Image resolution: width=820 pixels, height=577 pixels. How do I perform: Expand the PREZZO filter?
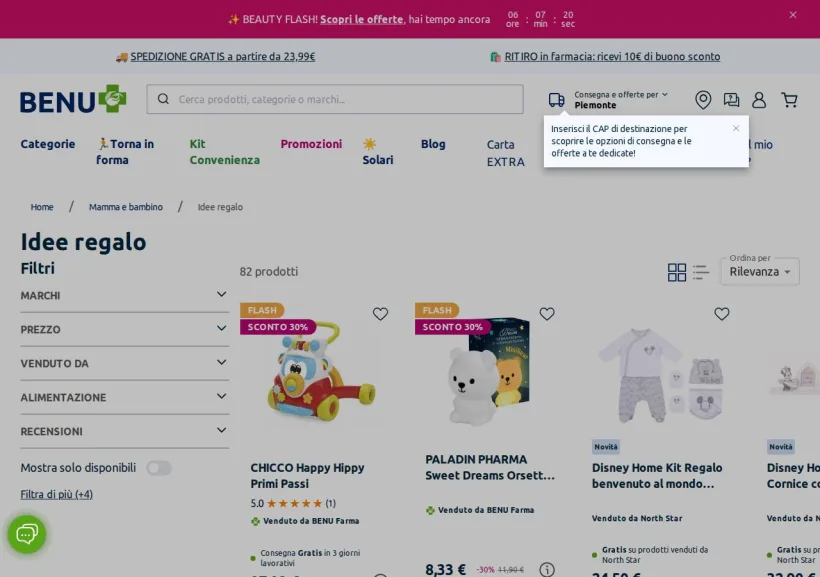[x=124, y=330]
